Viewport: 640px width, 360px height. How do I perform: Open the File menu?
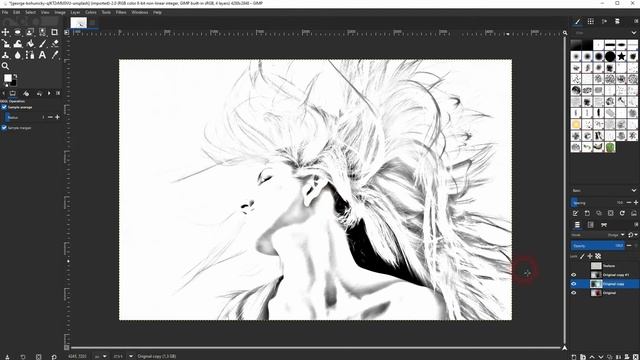(x=5, y=12)
